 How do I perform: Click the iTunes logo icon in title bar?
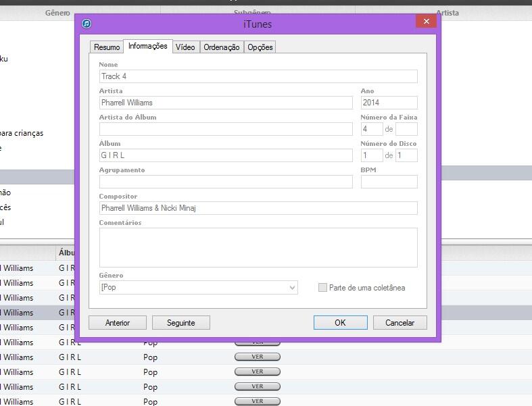point(87,24)
